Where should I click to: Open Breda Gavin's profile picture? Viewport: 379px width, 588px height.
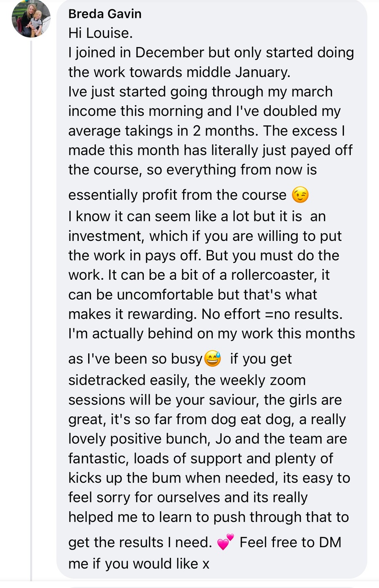(x=31, y=18)
